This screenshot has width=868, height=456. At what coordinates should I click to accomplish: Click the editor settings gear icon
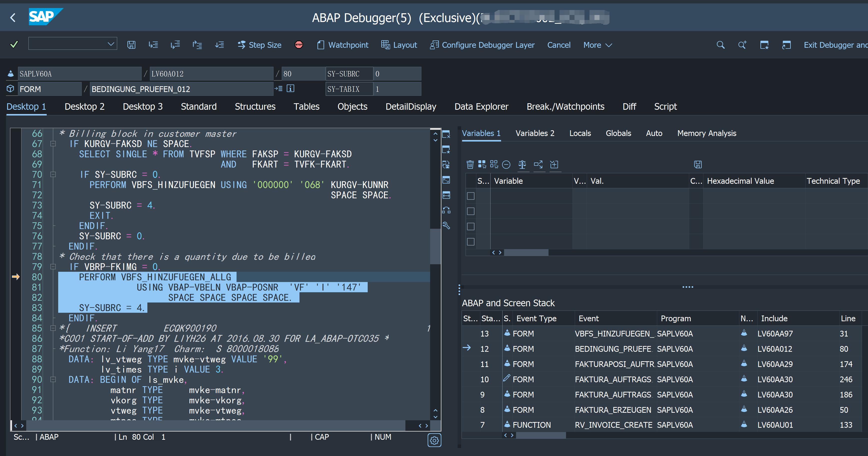click(x=434, y=440)
